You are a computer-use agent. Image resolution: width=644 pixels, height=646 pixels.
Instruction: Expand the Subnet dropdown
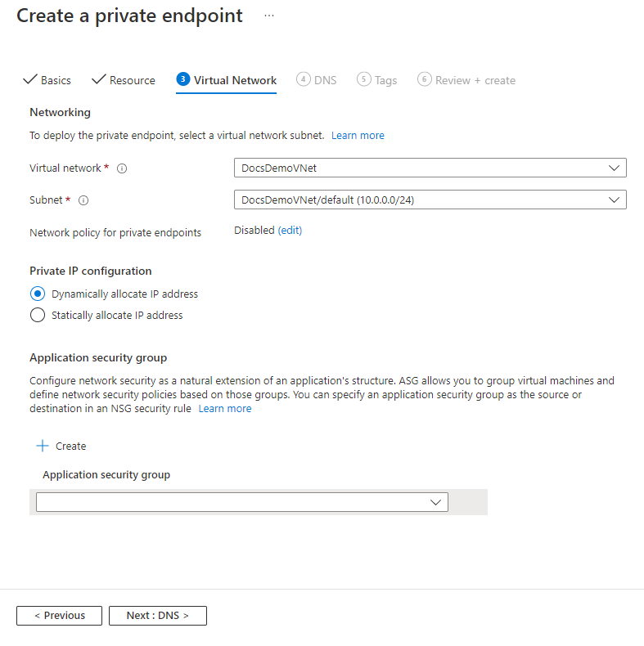pyautogui.click(x=430, y=200)
